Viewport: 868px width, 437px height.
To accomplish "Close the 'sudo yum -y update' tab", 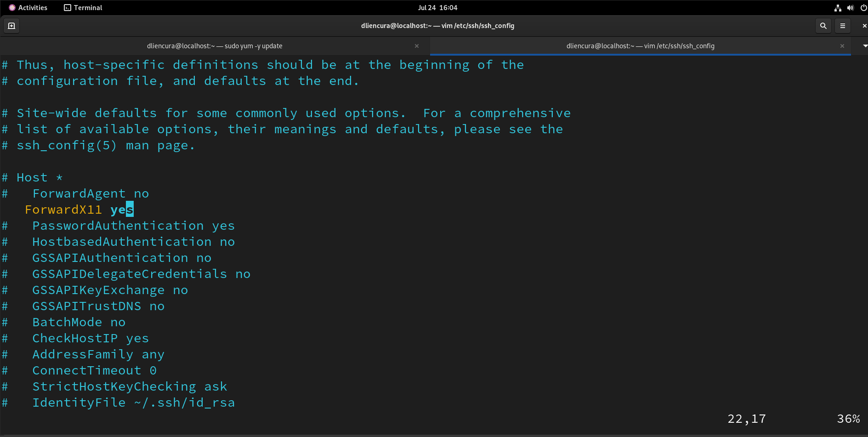I will point(417,46).
